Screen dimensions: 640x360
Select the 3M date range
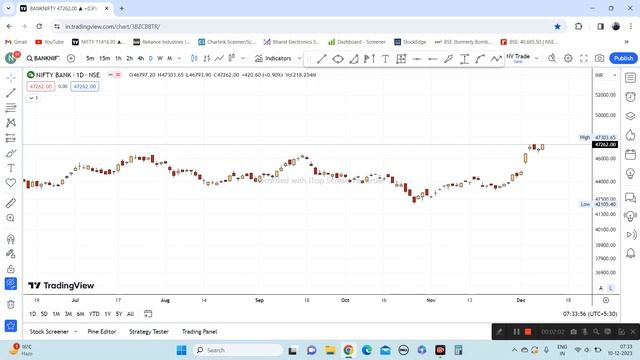point(68,314)
